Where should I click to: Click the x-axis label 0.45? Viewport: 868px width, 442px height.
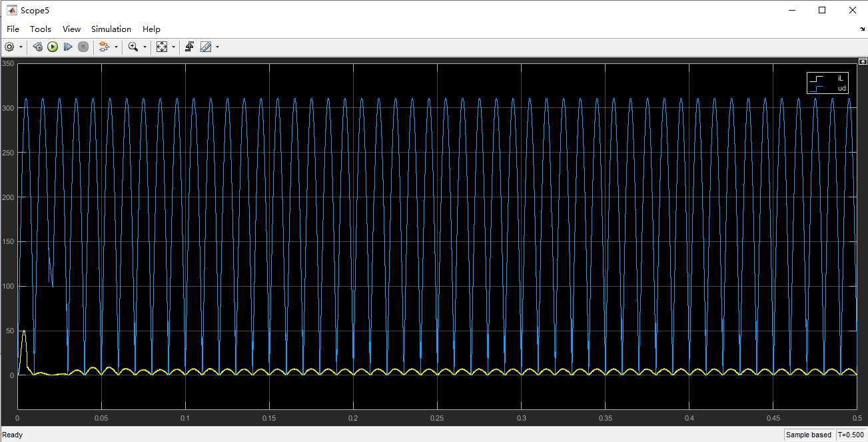(773, 418)
